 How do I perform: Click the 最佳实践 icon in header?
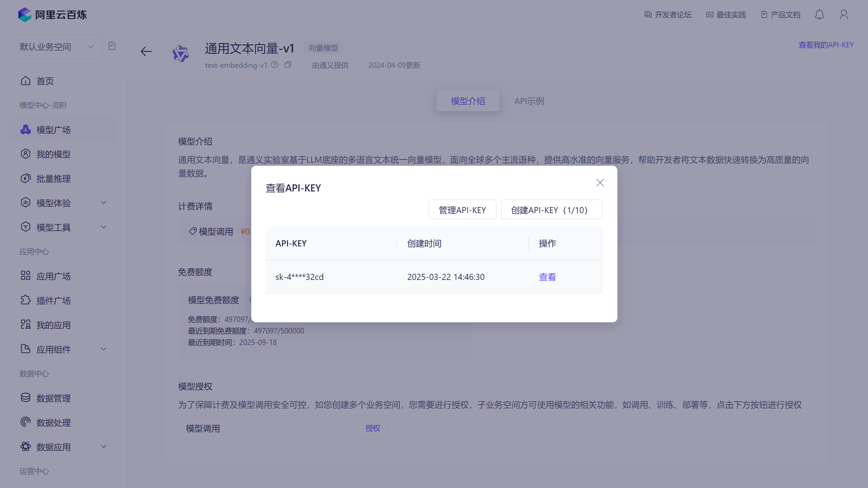[x=710, y=15]
